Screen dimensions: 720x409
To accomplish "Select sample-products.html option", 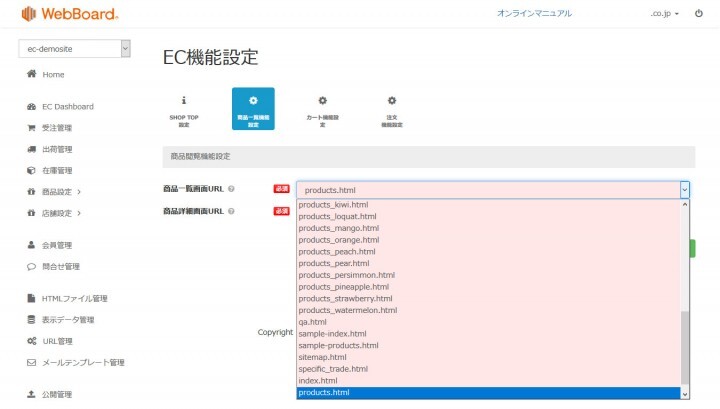I will [x=488, y=345].
